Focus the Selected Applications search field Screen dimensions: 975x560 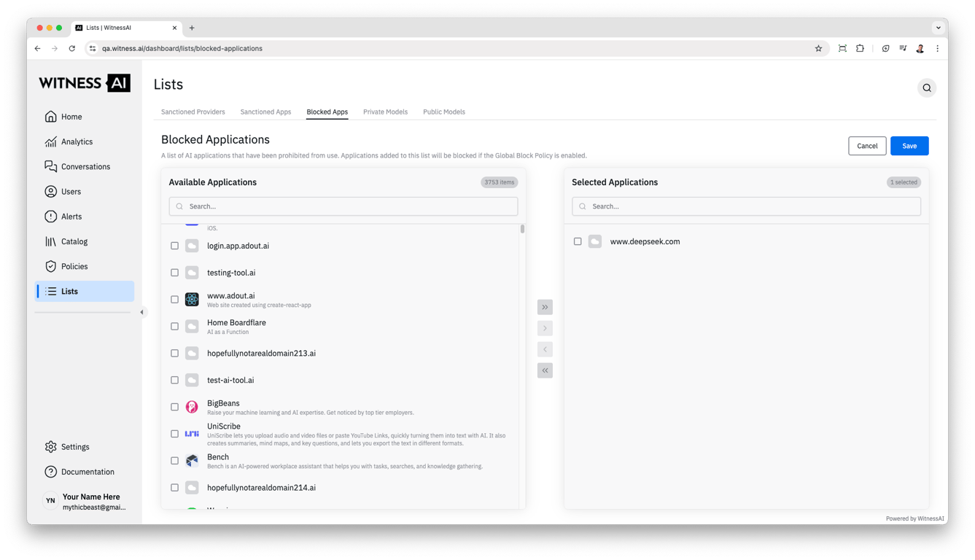[x=746, y=206]
